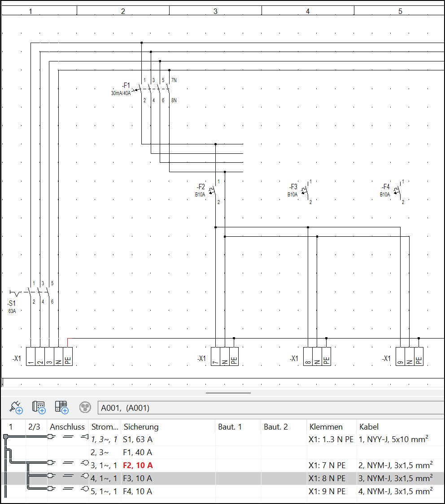Select the F4, 10 A row
The width and height of the screenshot is (445, 504).
[138, 491]
